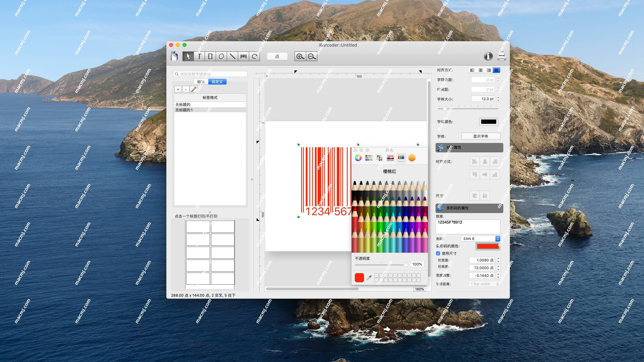
Task: Click the 行间距 stepper
Action: click(498, 89)
